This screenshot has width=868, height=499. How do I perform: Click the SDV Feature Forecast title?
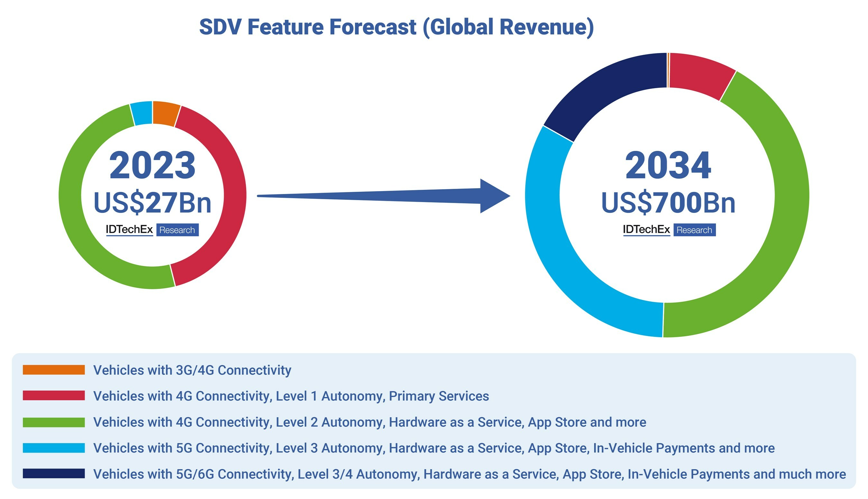pos(396,27)
